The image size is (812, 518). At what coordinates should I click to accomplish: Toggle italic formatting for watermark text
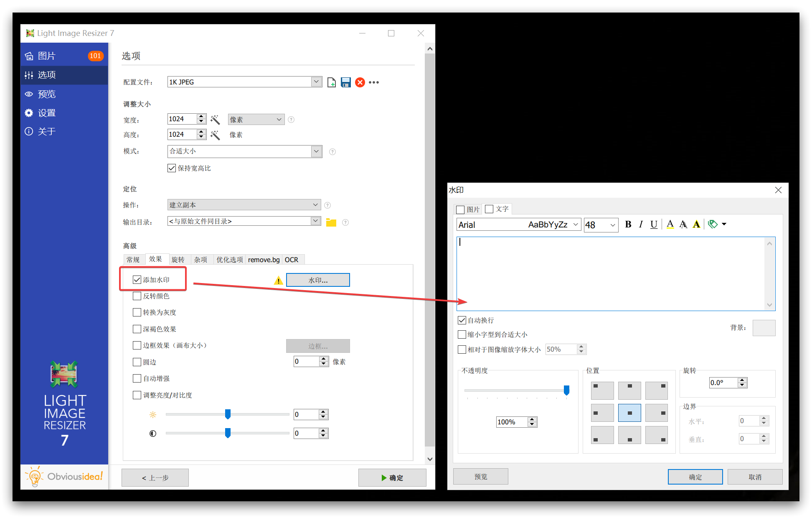[641, 225]
